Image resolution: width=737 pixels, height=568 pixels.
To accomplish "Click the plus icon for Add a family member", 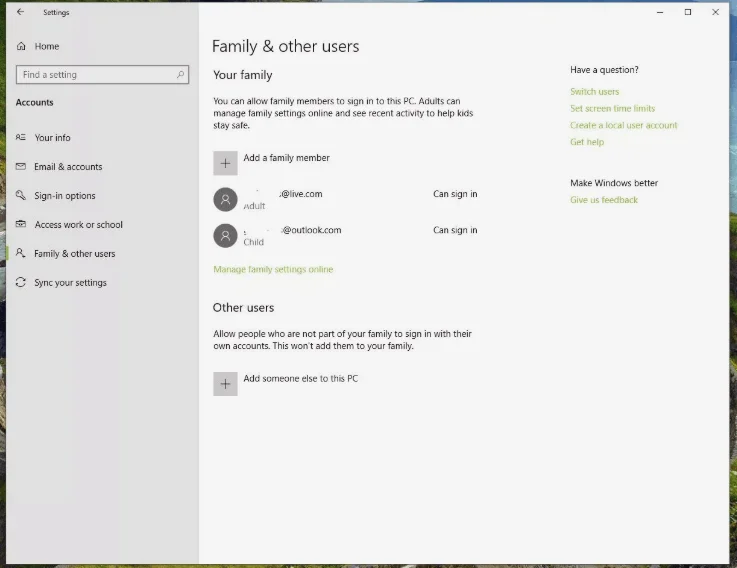I will [225, 163].
